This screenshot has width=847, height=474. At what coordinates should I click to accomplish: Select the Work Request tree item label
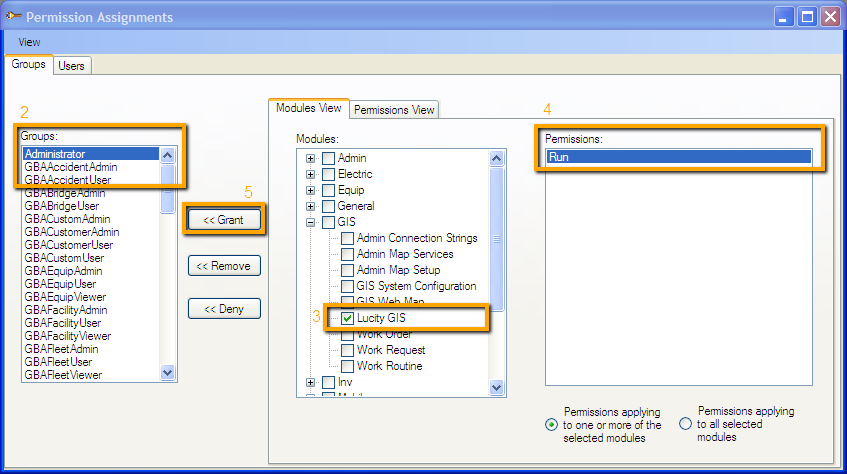(391, 350)
